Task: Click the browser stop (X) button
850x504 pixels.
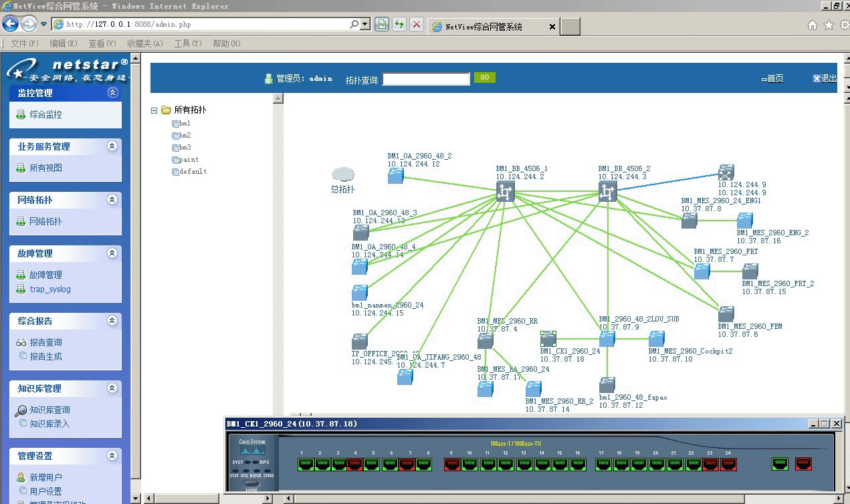Action: pos(417,24)
